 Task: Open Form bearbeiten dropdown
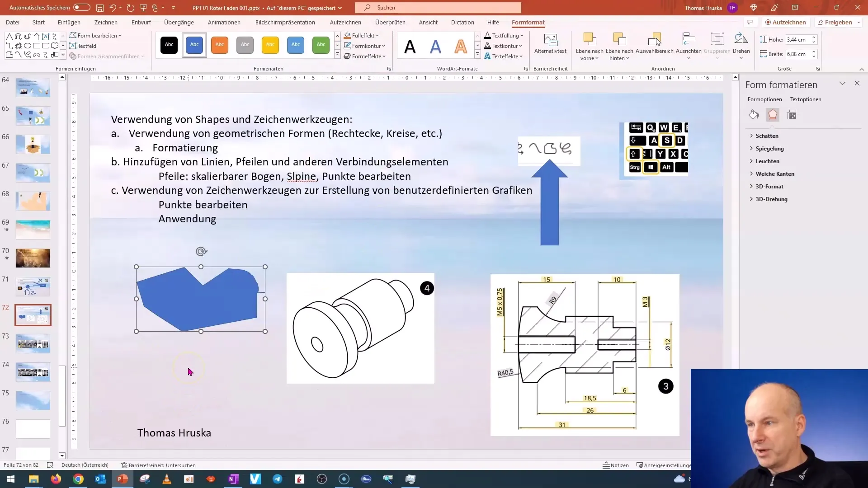95,35
